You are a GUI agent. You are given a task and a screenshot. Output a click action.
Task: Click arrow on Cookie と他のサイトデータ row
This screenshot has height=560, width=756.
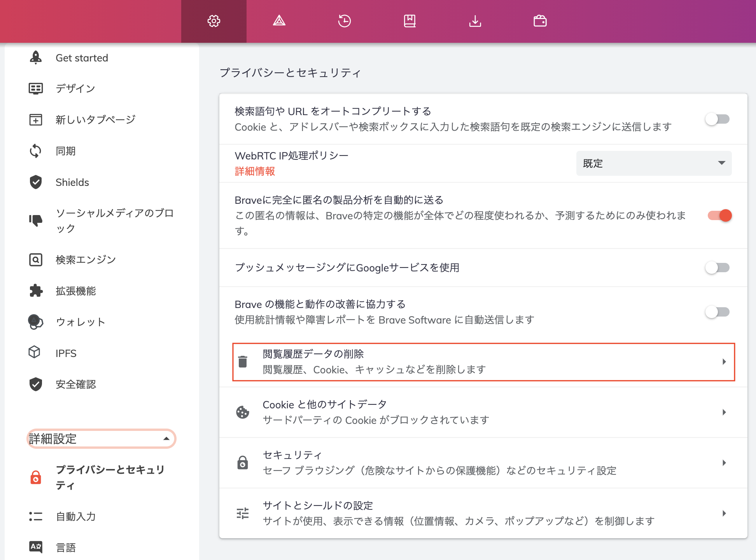(x=724, y=412)
